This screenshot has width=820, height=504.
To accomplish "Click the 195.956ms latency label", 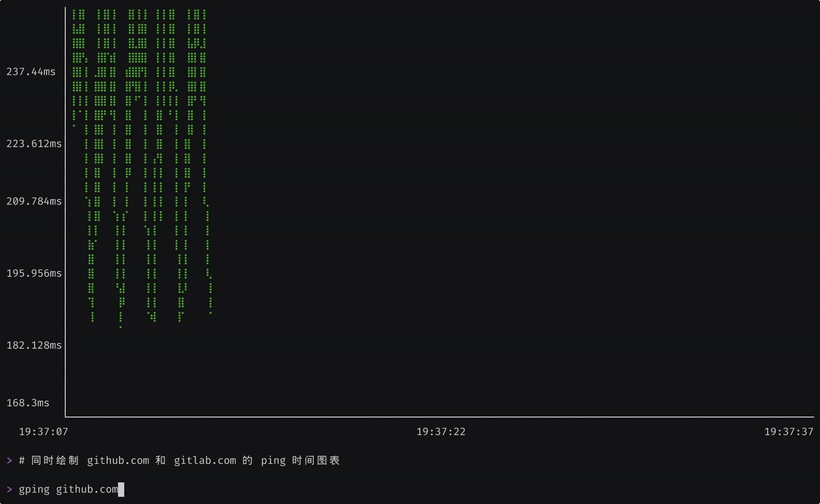I will coord(33,273).
